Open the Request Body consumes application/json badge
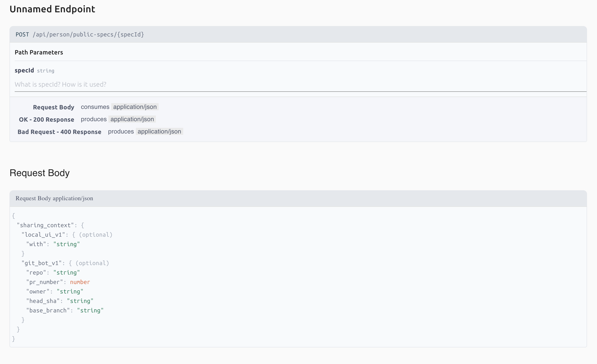This screenshot has width=597, height=364. click(135, 107)
